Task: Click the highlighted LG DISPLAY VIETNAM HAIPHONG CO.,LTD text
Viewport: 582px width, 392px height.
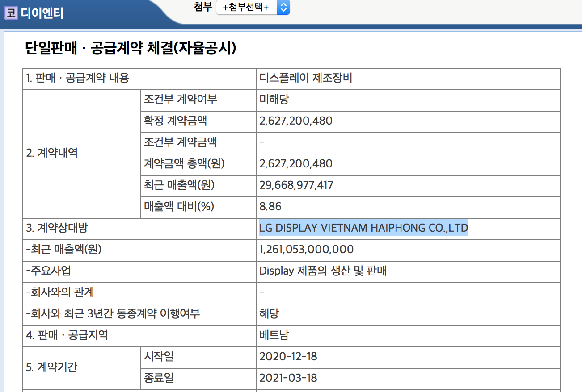Action: [363, 228]
